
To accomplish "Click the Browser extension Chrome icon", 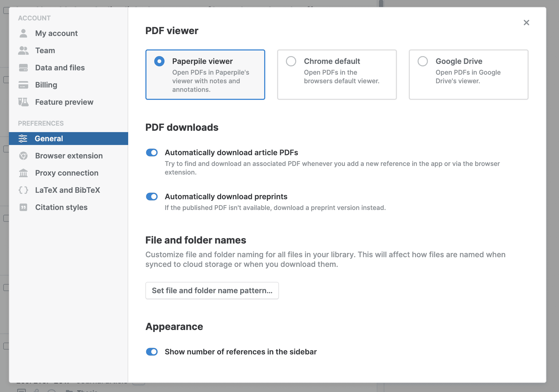I will [x=23, y=156].
